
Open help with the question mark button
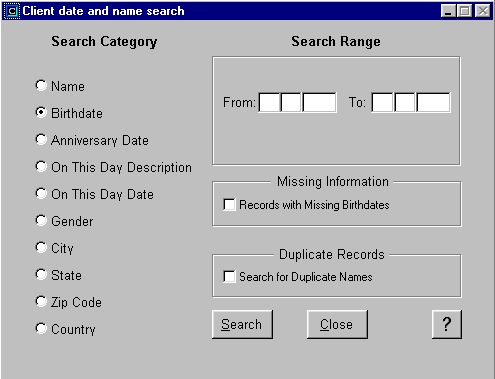447,324
